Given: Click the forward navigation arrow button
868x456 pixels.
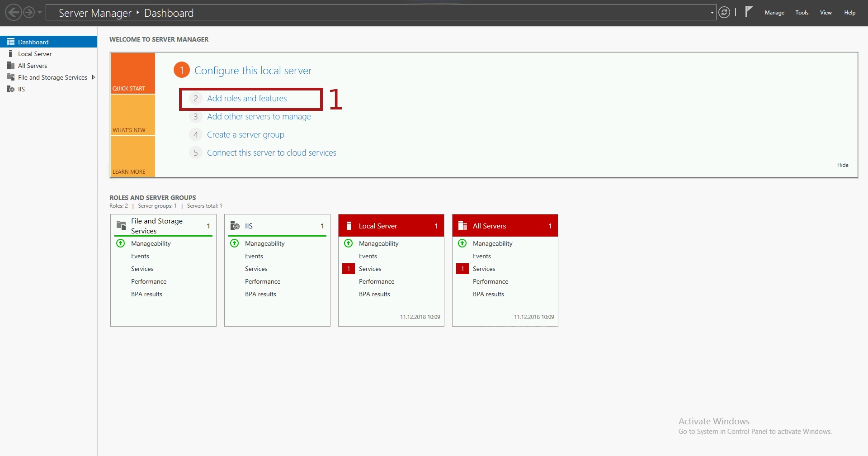Looking at the screenshot, I should coord(29,12).
